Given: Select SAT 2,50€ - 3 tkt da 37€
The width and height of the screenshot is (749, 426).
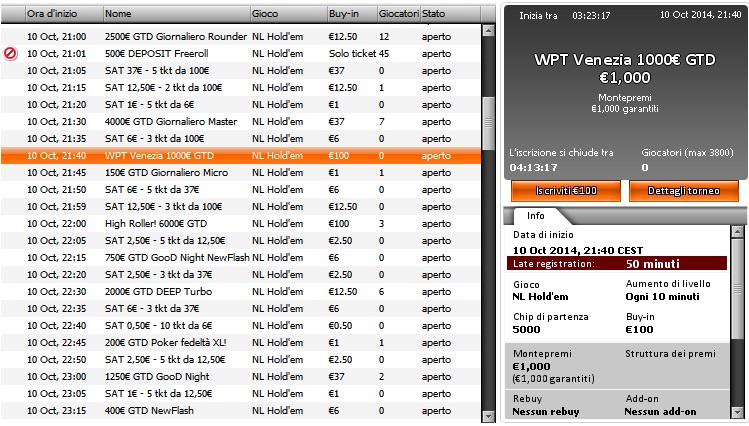Looking at the screenshot, I should [241, 275].
